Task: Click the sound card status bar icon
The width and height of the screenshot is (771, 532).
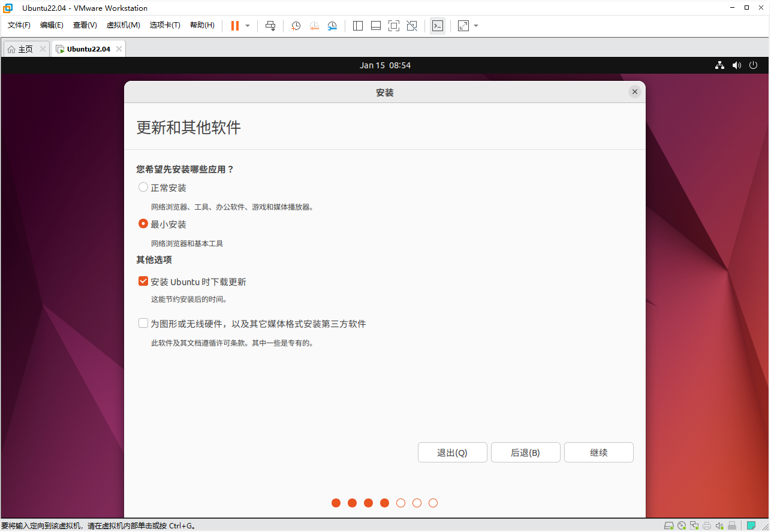Action: pyautogui.click(x=719, y=526)
